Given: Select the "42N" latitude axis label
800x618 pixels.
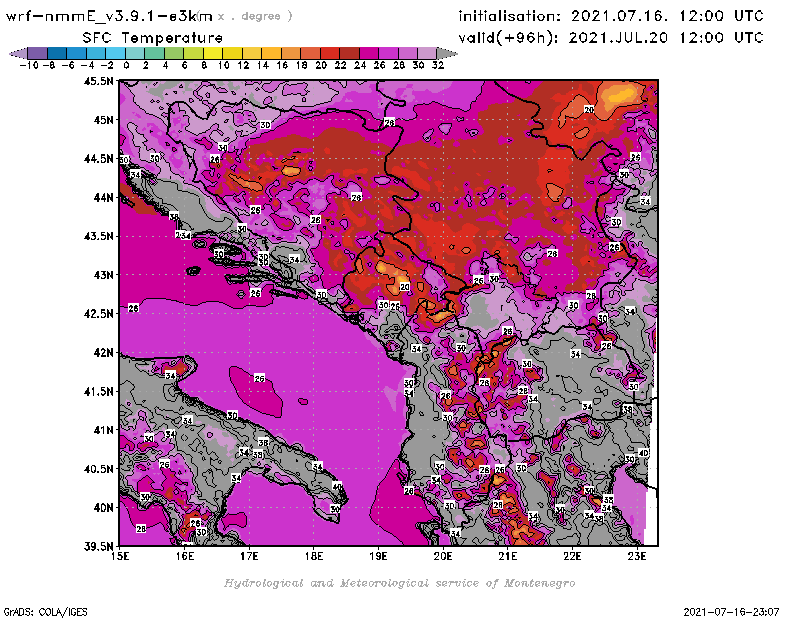Looking at the screenshot, I should (103, 353).
